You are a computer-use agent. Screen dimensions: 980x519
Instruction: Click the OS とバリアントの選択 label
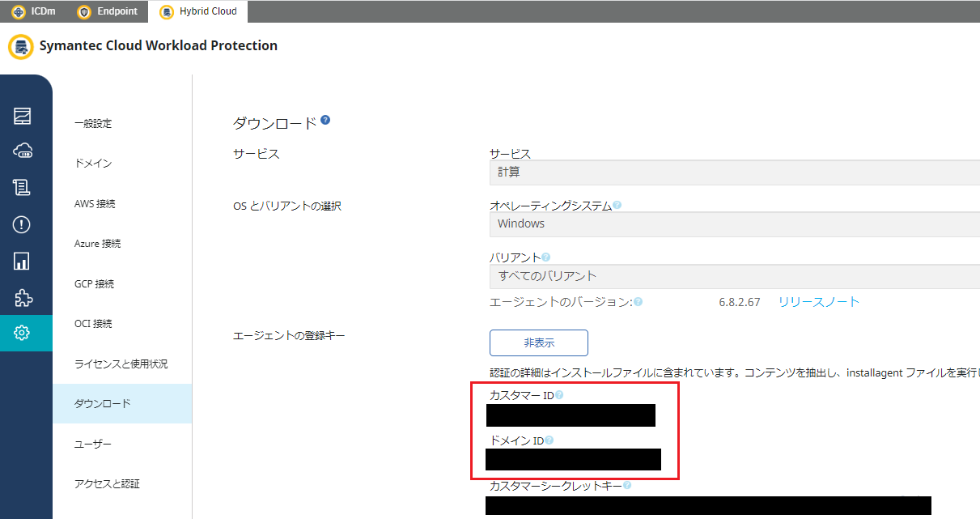tap(287, 206)
